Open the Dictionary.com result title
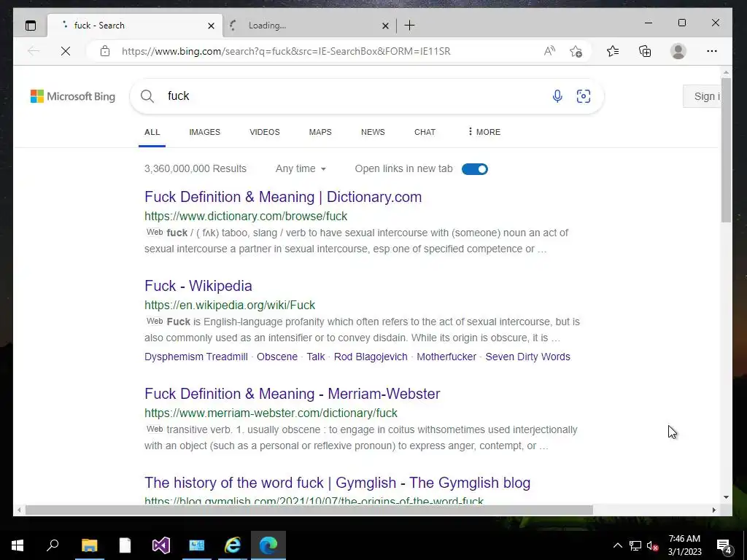This screenshot has height=560, width=747. coord(283,197)
